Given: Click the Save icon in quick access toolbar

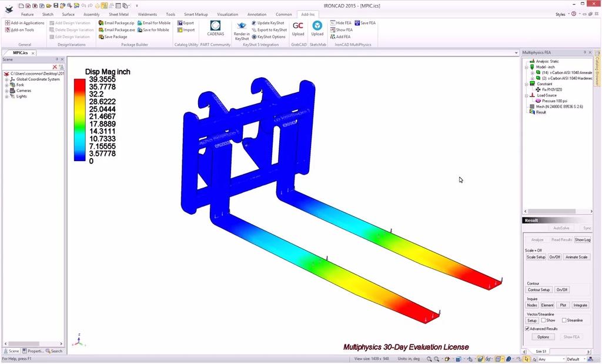Looking at the screenshot, I should [x=56, y=6].
